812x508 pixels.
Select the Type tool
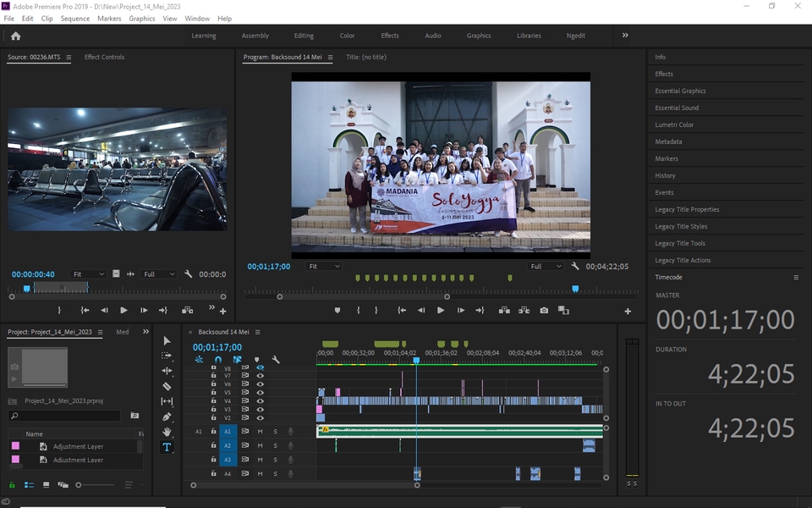click(167, 447)
